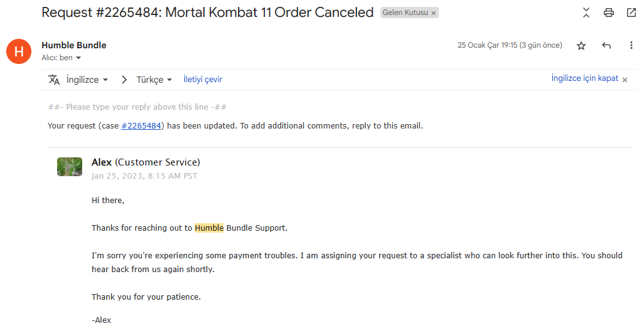644x326 pixels.
Task: Dismiss the translation bar with X
Action: (x=625, y=80)
